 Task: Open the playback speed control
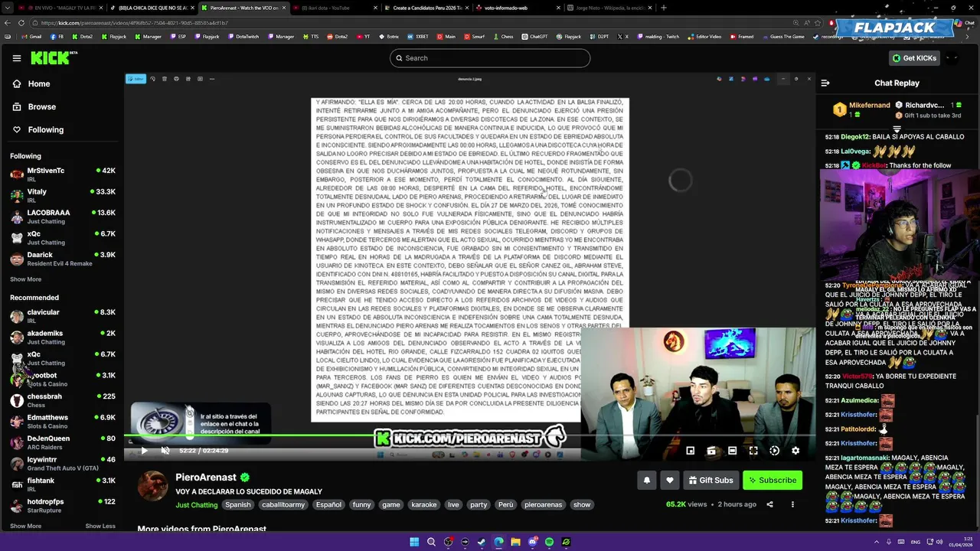[774, 451]
